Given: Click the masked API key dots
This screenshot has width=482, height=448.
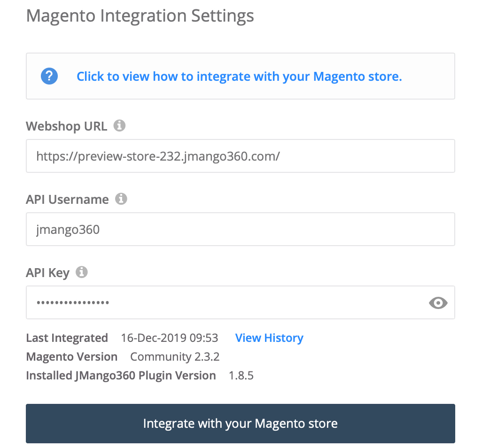Looking at the screenshot, I should point(73,302).
